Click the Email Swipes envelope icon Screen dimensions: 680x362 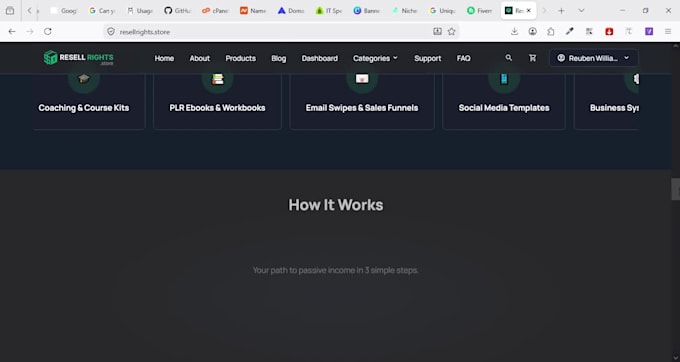tap(362, 78)
